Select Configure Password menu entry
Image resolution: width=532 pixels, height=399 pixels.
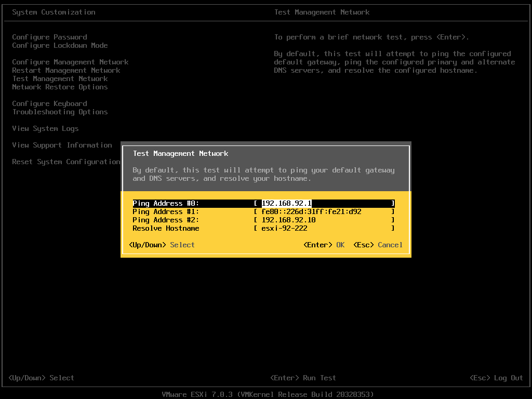(x=49, y=37)
